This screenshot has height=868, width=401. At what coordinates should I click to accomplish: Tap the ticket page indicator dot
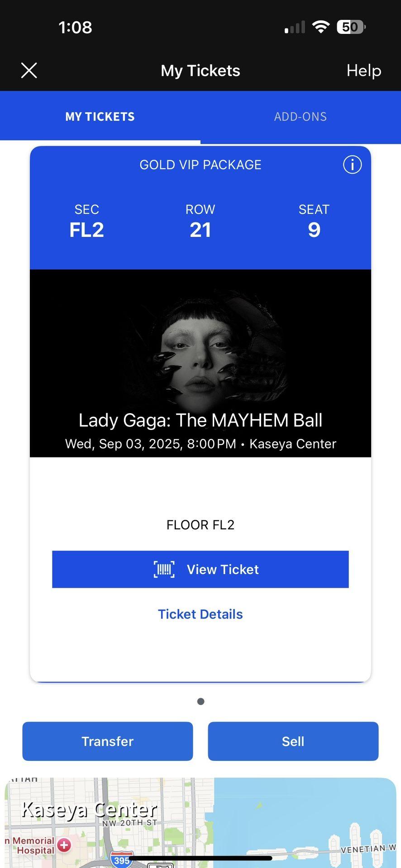pyautogui.click(x=201, y=702)
